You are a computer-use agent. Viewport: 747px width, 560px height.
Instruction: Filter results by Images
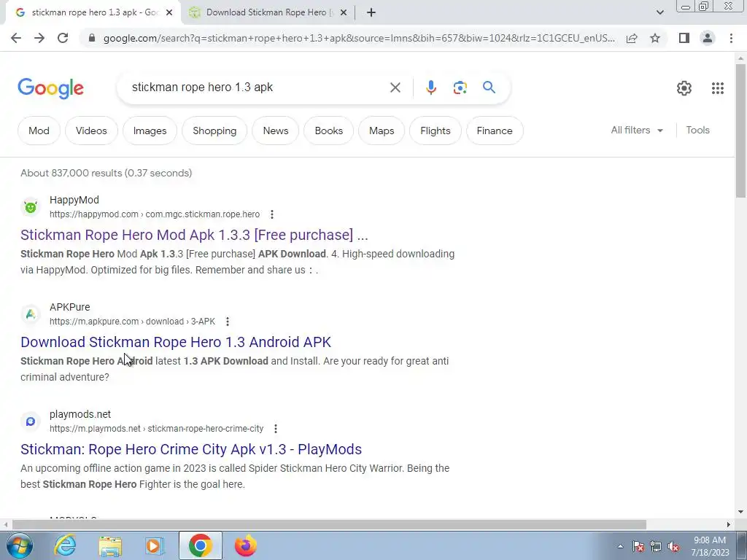(x=150, y=131)
